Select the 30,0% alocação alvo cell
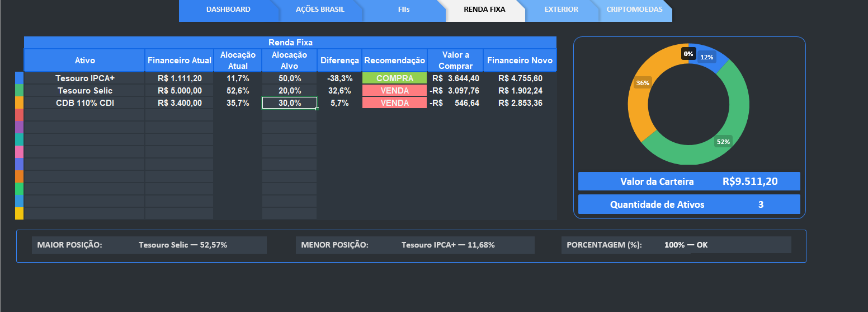The width and height of the screenshot is (868, 312). [x=289, y=103]
